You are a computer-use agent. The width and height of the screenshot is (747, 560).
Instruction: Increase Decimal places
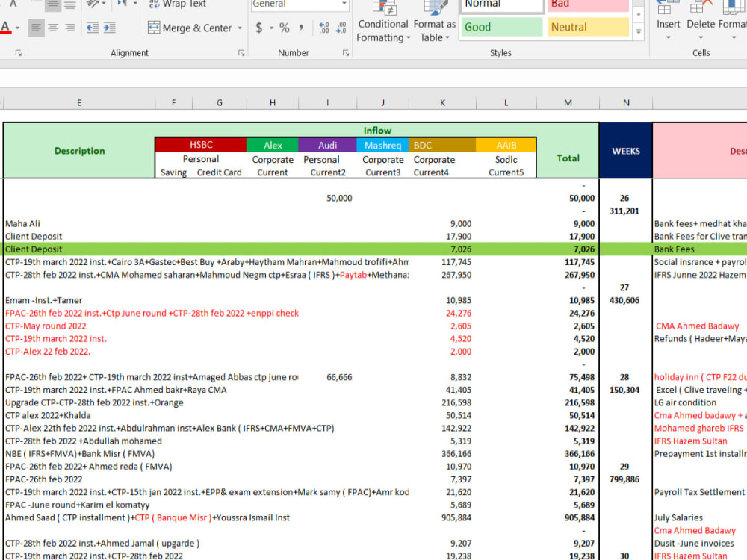[x=323, y=27]
